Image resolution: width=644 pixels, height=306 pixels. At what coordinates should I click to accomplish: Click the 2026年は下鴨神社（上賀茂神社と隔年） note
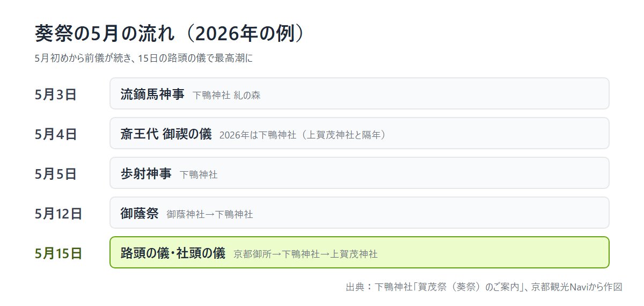pos(303,135)
